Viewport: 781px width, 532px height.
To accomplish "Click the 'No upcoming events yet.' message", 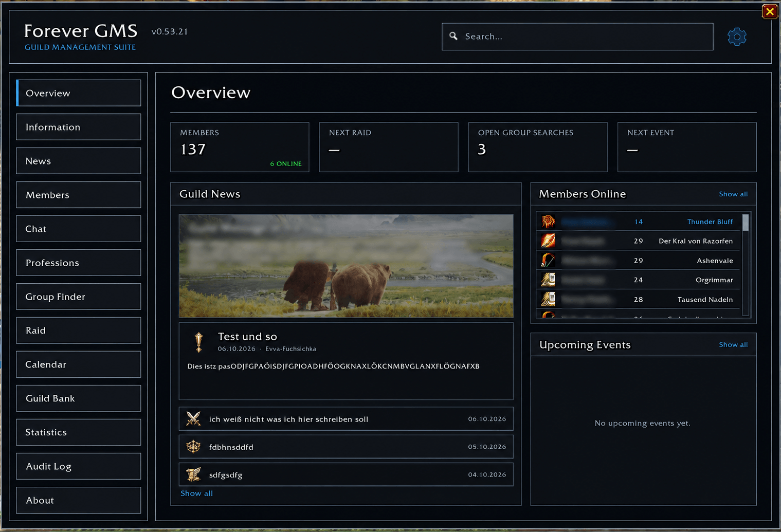I will 643,423.
